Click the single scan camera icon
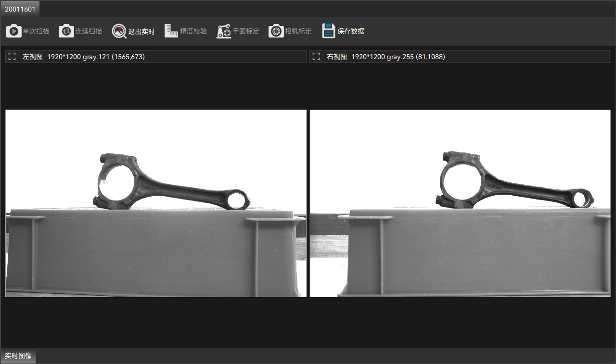Viewport: 616px width, 364px height. coord(13,31)
